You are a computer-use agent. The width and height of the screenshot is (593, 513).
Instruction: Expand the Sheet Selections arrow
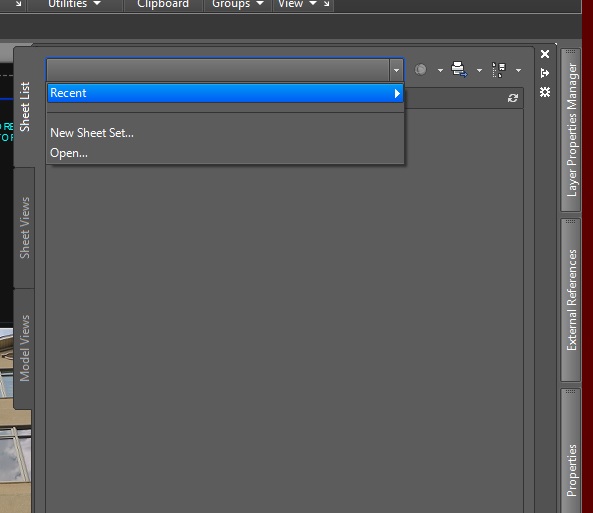(x=518, y=70)
